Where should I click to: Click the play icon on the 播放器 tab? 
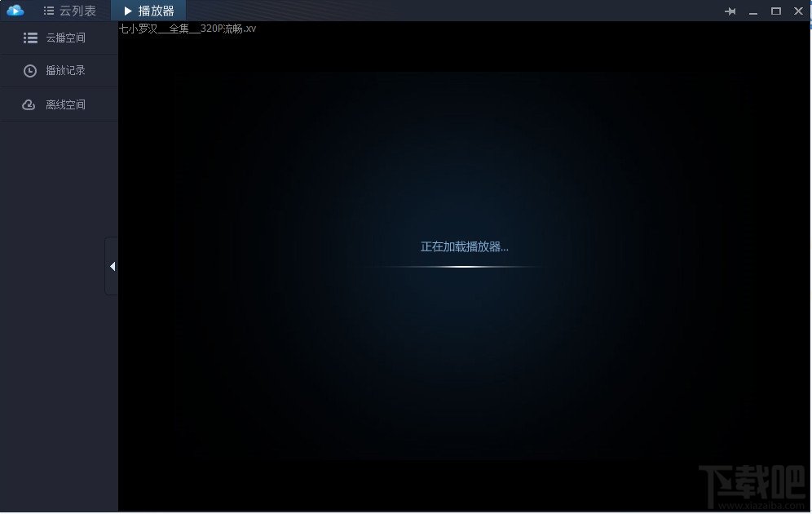click(x=128, y=11)
